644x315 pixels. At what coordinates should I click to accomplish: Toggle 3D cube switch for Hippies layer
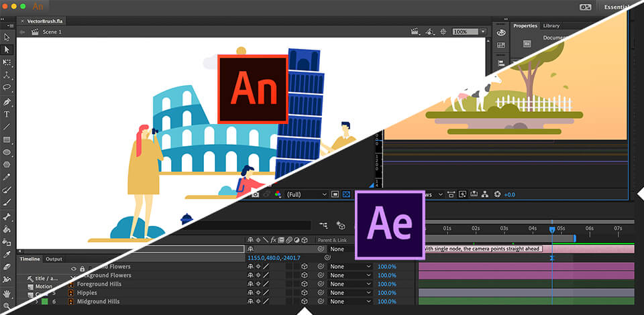click(305, 292)
